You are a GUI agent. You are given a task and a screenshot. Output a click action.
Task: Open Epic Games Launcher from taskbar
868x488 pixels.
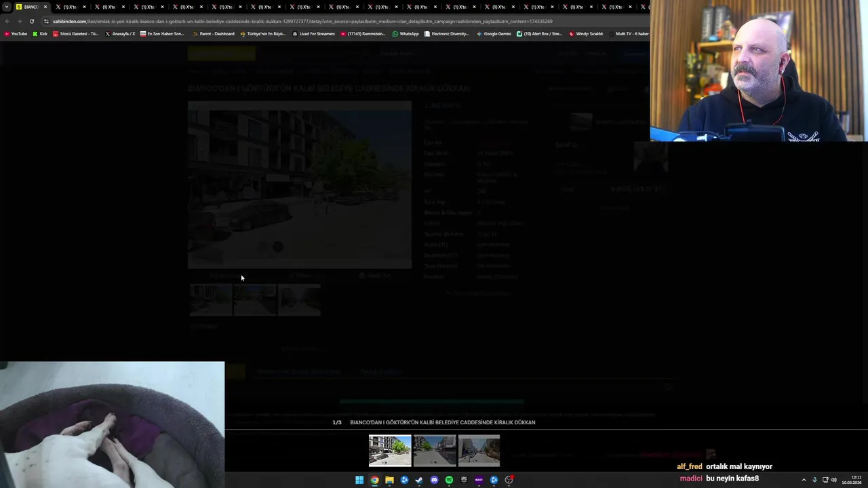point(464,480)
